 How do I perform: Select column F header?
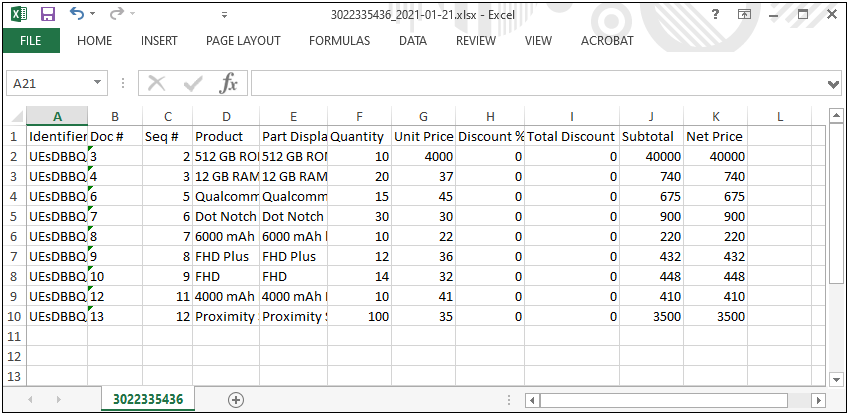359,117
